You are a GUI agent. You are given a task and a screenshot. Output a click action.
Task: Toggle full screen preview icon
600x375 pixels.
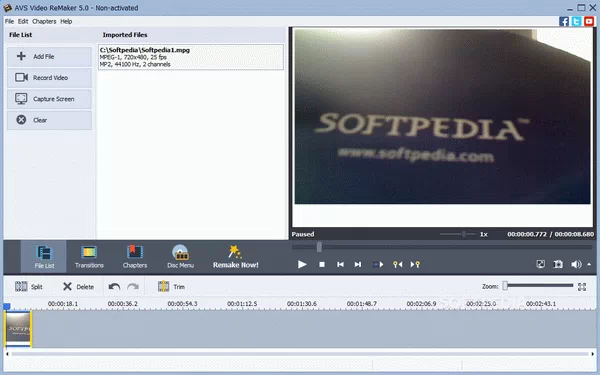click(x=540, y=264)
